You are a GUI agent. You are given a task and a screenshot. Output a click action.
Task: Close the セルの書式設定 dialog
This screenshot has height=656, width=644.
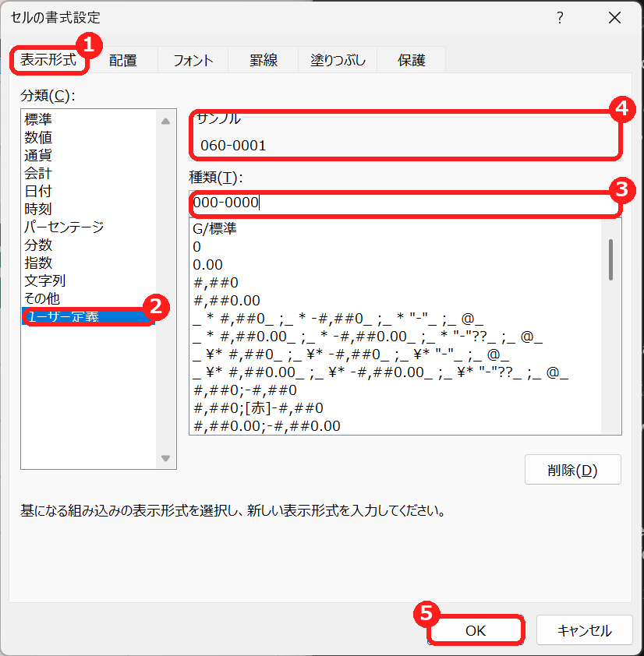click(614, 18)
